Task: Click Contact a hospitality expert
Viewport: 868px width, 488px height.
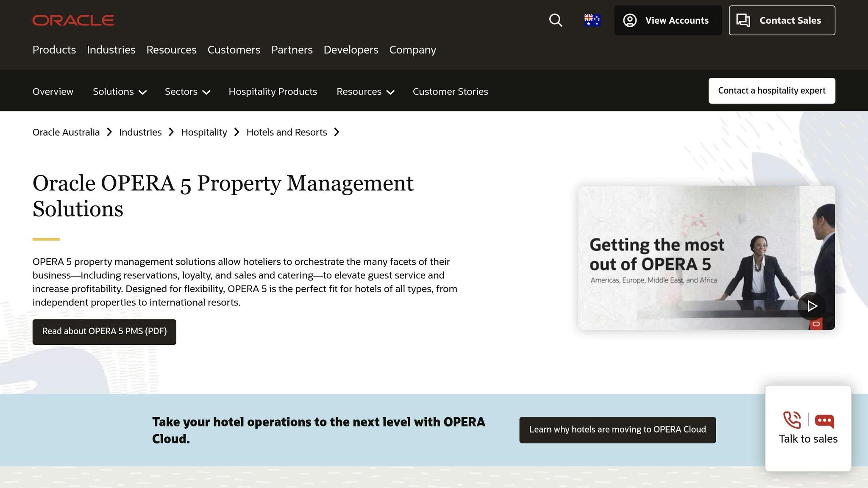Action: coord(771,90)
